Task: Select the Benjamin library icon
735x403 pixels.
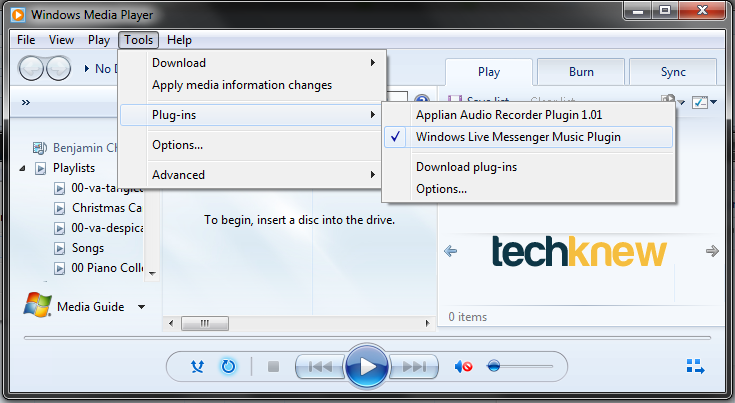Action: pos(40,148)
